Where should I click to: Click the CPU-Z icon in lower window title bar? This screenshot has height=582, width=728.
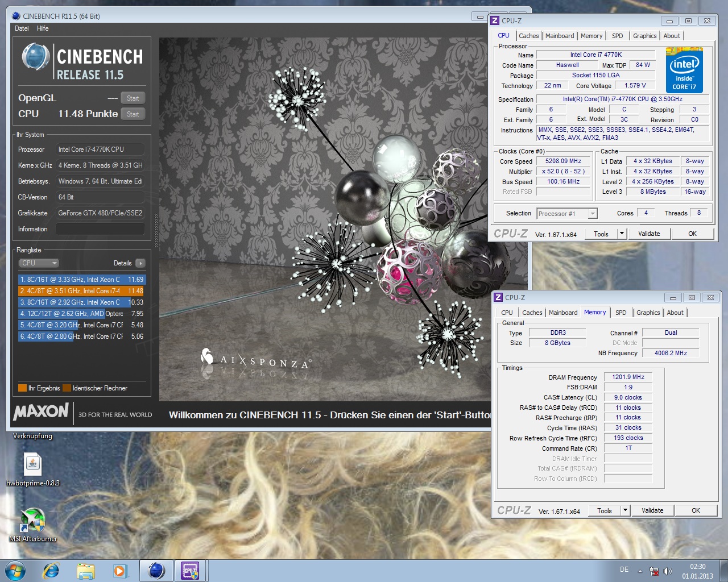coord(498,297)
